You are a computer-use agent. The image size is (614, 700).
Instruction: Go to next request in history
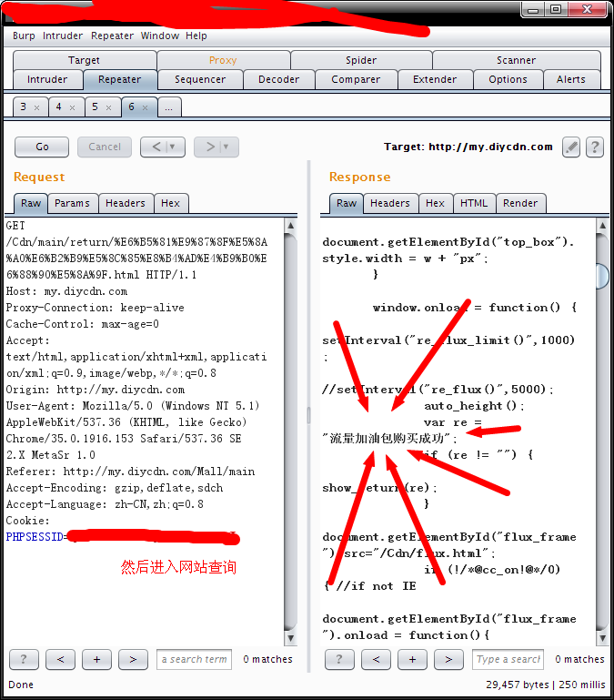(210, 147)
